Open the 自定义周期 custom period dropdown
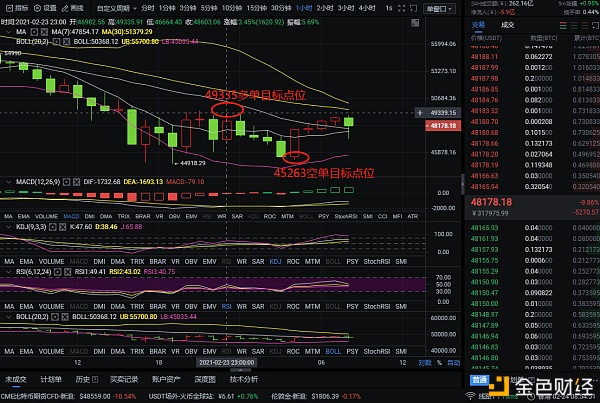This screenshot has width=600, height=403. pyautogui.click(x=117, y=8)
